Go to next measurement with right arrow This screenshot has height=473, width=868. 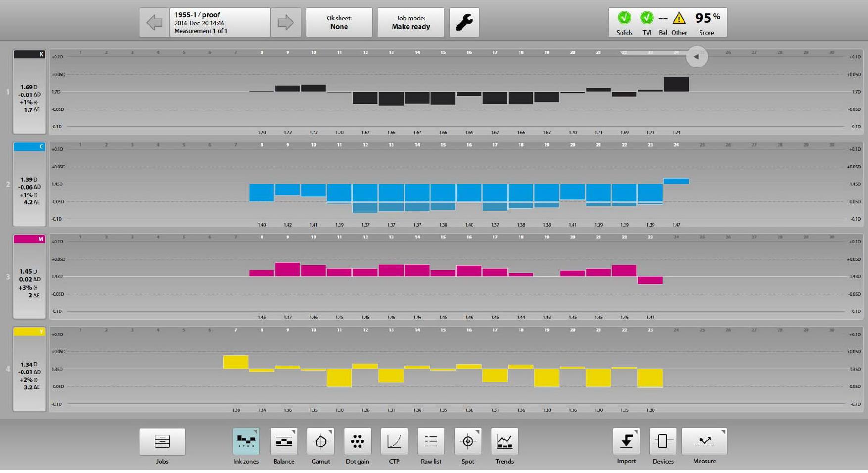pos(286,22)
